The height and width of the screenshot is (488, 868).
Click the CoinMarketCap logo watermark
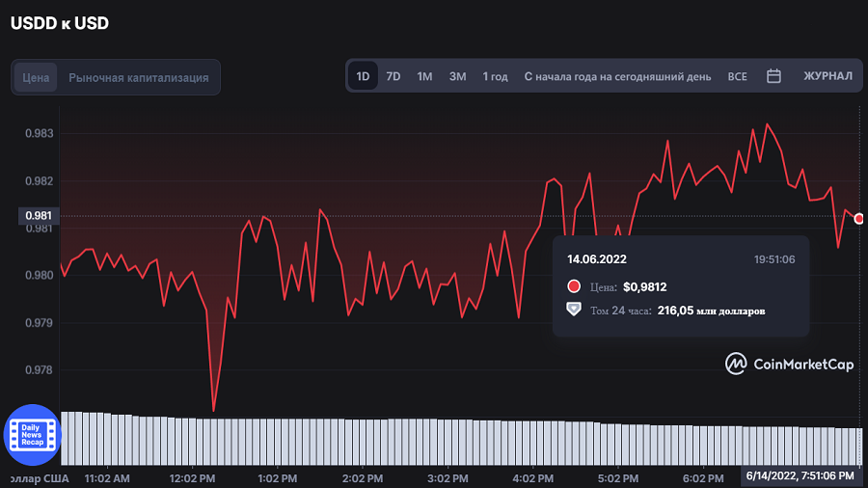pos(790,364)
